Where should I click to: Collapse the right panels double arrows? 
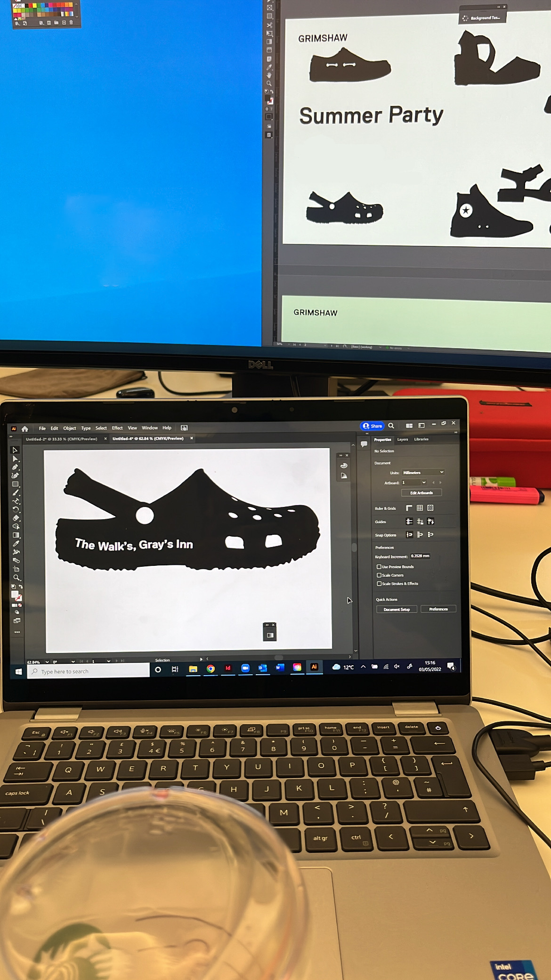click(x=456, y=433)
